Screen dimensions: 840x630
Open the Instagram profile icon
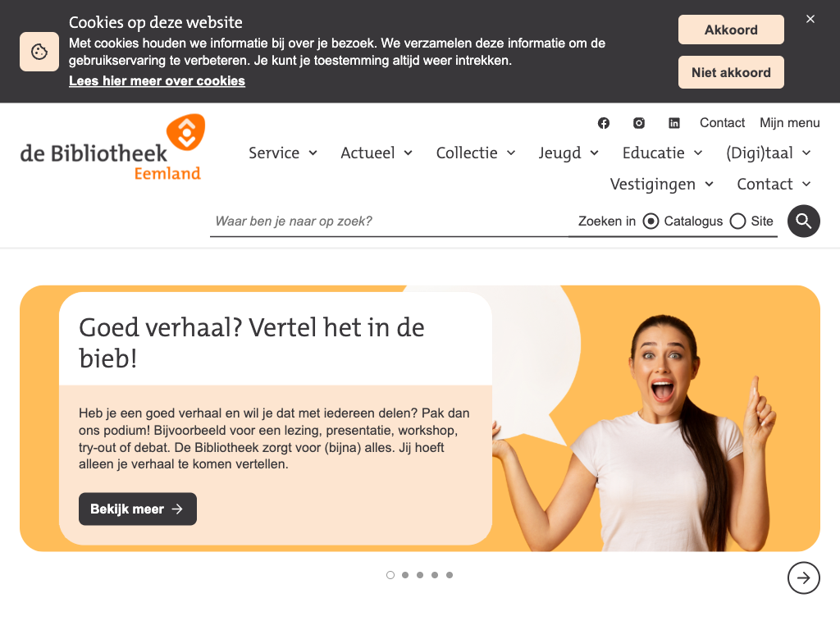point(638,123)
